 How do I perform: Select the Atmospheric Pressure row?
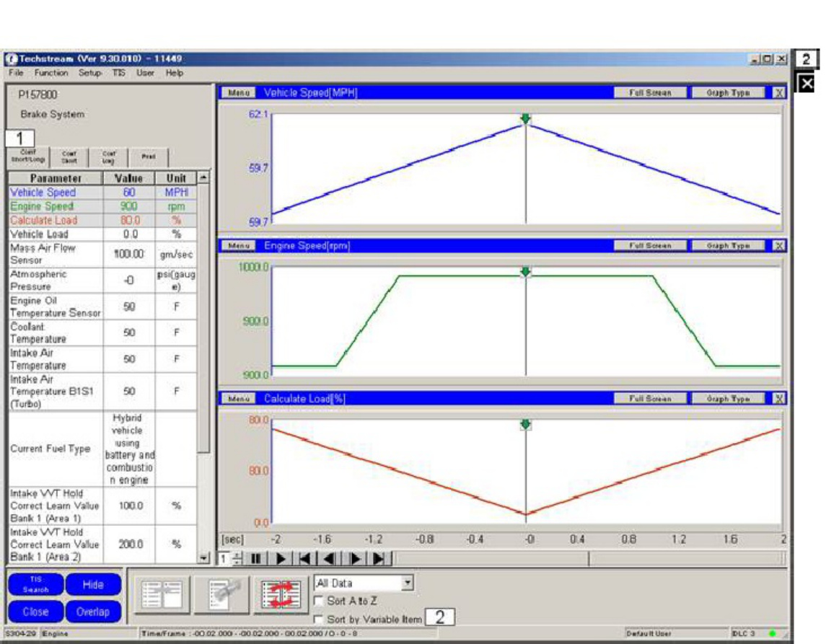coord(102,281)
